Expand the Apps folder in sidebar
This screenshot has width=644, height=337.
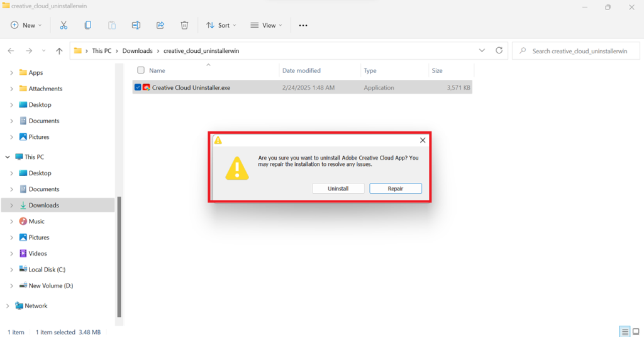click(11, 73)
